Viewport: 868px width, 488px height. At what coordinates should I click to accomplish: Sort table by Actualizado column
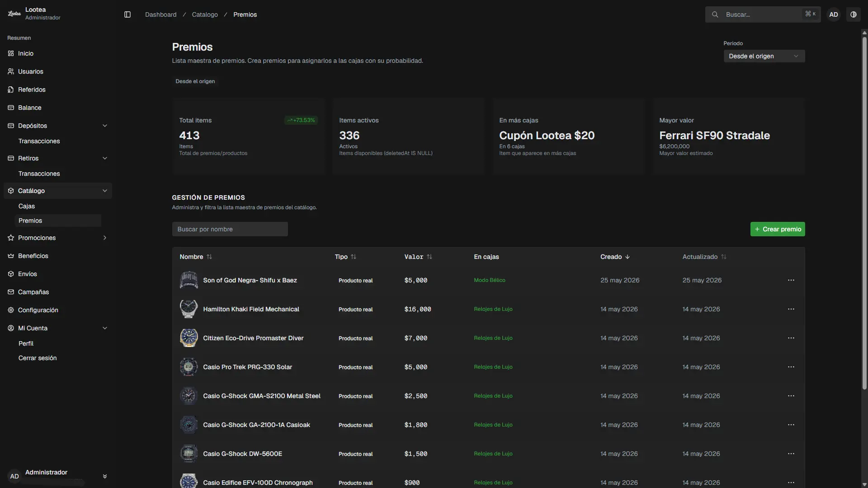click(x=704, y=257)
